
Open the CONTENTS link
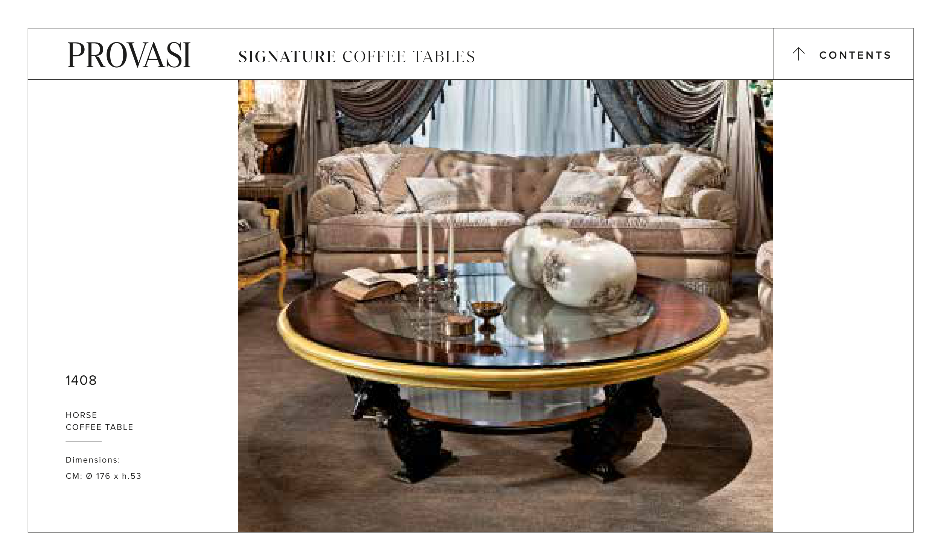(x=855, y=55)
